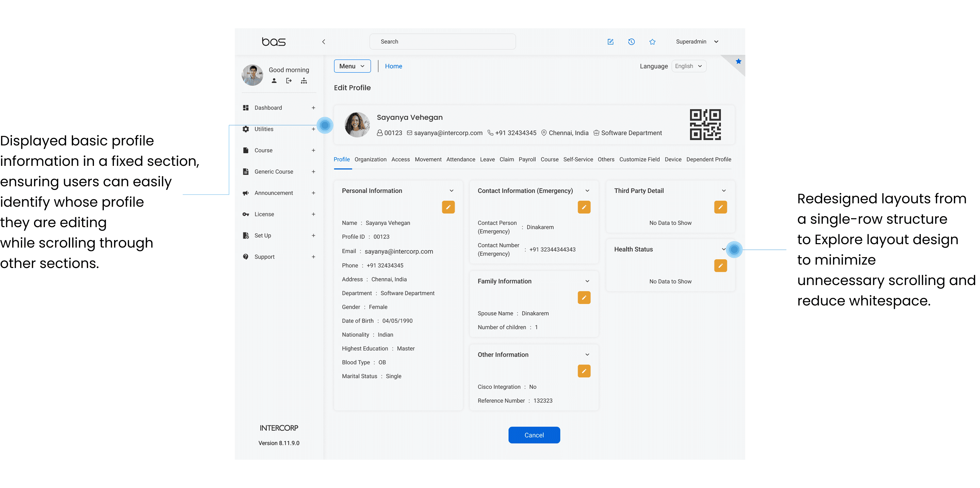The width and height of the screenshot is (980, 488).
Task: Click the Cancel button
Action: (534, 435)
